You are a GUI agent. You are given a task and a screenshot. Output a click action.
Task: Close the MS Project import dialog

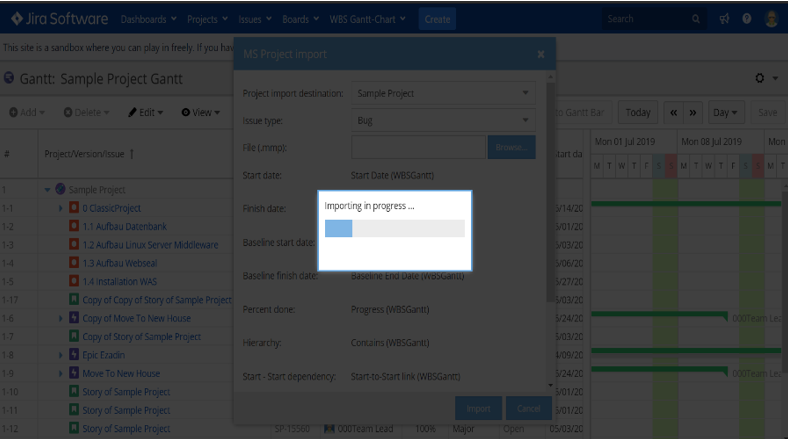tap(541, 54)
